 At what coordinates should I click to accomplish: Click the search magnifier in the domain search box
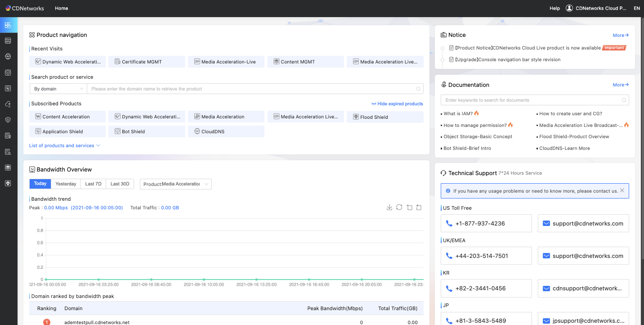418,89
